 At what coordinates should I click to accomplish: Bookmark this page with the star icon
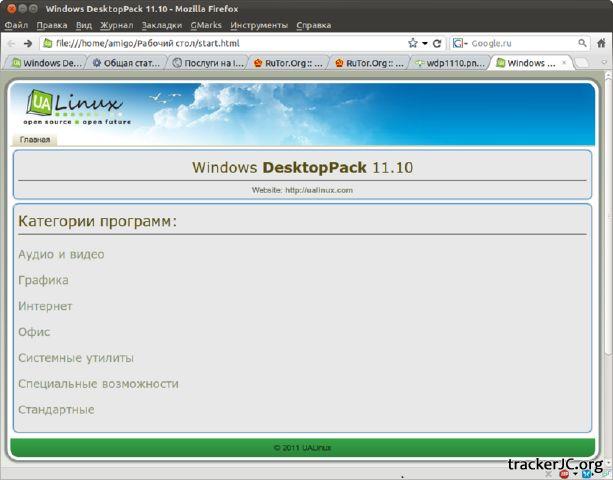pos(412,44)
